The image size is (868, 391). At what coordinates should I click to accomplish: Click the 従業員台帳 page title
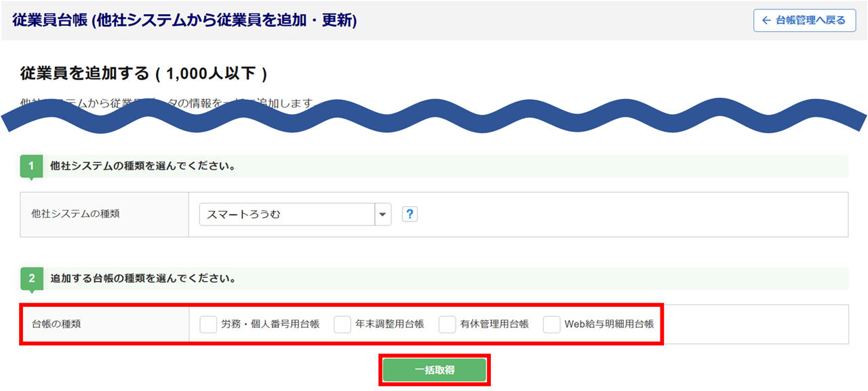[184, 20]
